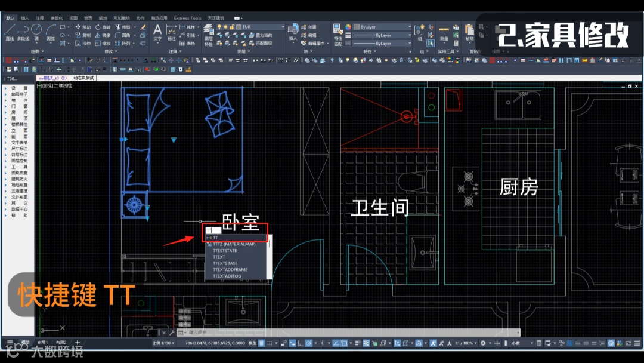Click the Stretch (拉伸) tool
The width and height of the screenshot is (644, 363).
click(x=83, y=43)
